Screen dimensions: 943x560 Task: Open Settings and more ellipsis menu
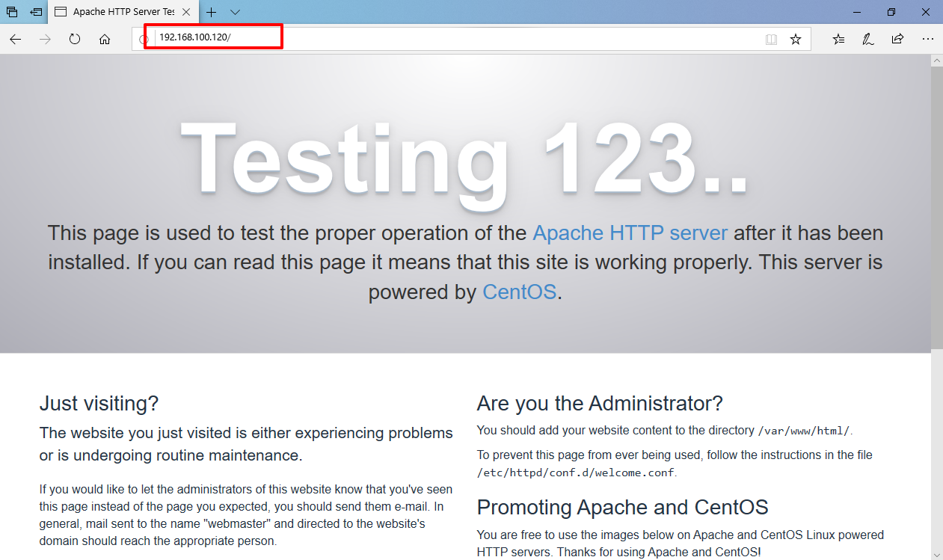click(x=928, y=40)
